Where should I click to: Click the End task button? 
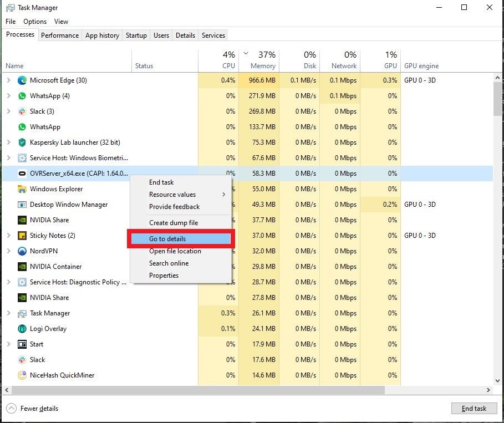point(474,409)
